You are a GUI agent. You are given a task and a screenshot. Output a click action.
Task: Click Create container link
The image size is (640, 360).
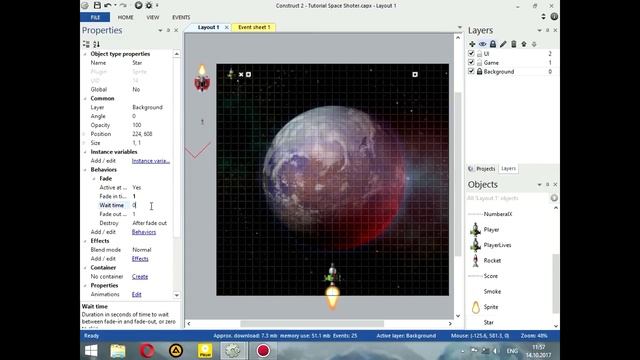point(140,277)
